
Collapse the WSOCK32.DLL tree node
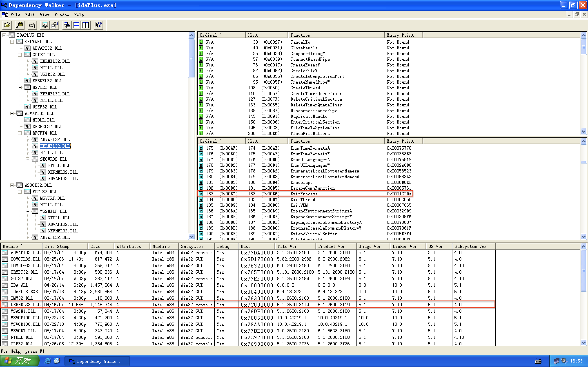coord(12,185)
